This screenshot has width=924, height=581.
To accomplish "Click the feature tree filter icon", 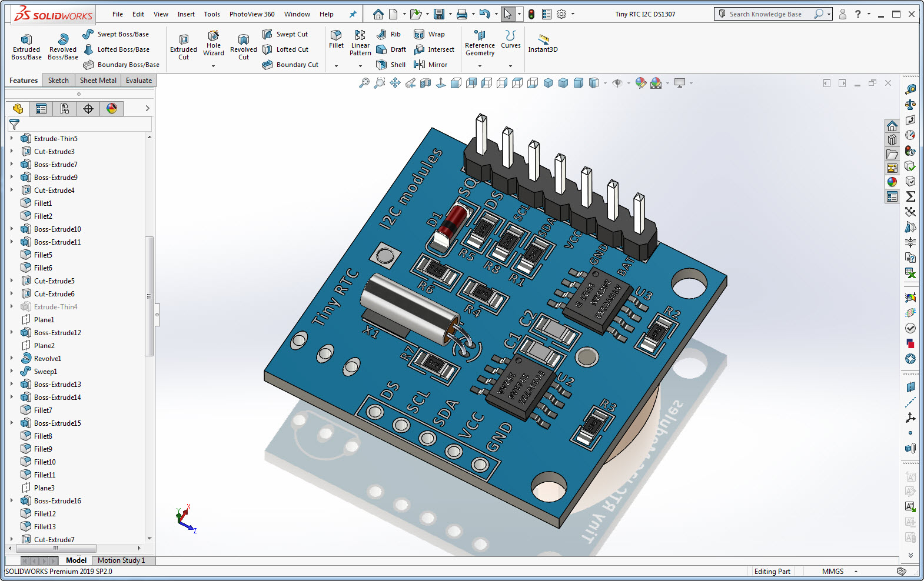I will [14, 125].
